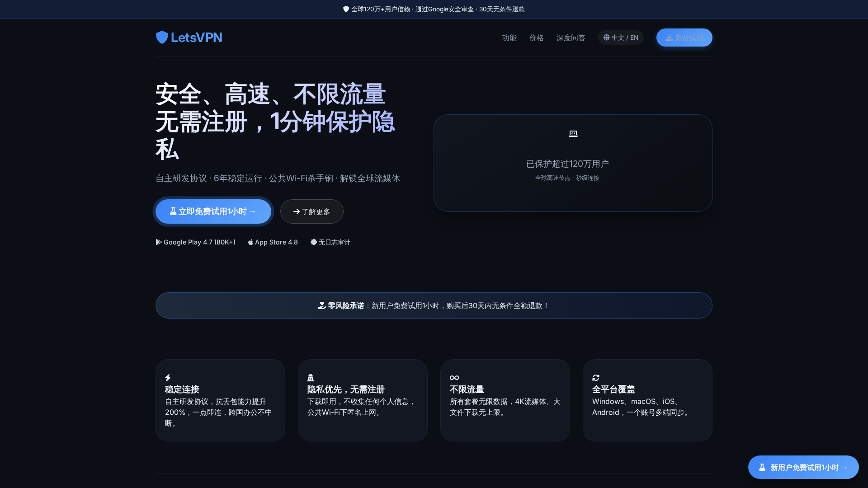Open the 价格 navigation item

click(536, 38)
